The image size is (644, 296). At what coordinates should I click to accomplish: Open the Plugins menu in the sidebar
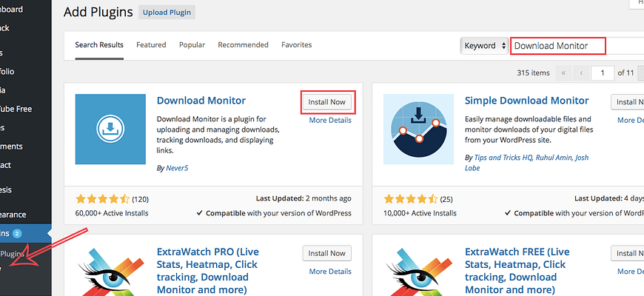[25, 234]
